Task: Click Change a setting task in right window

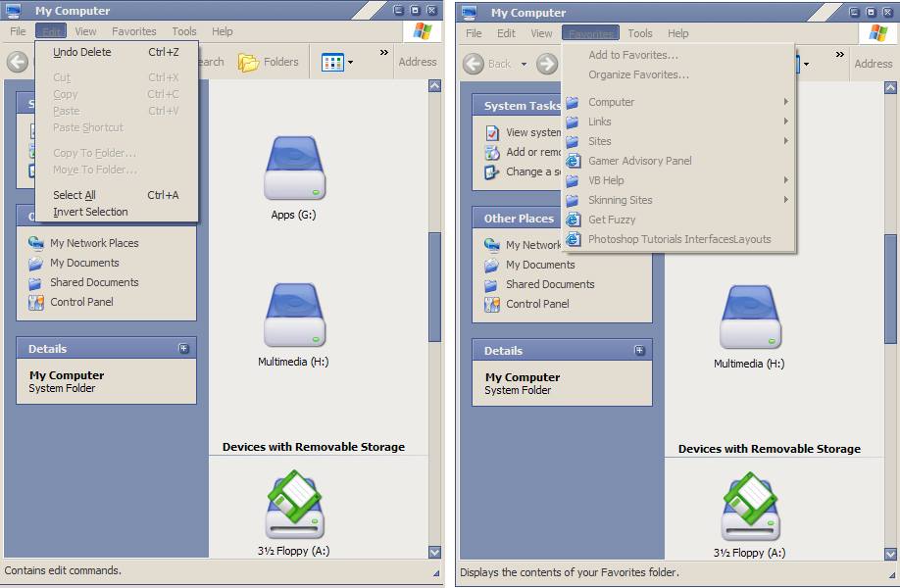Action: coord(523,171)
